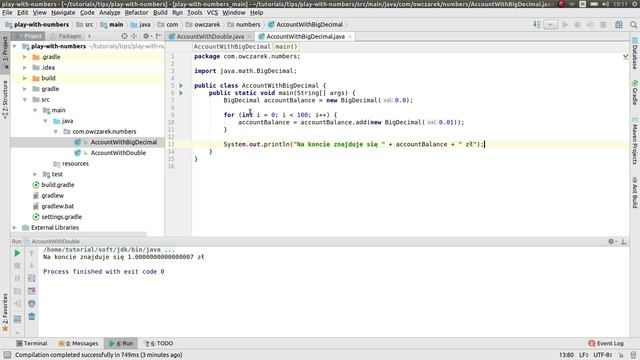Viewport: 640px width, 360px height.
Task: Toggle the Database side tool window
Action: tap(635, 53)
